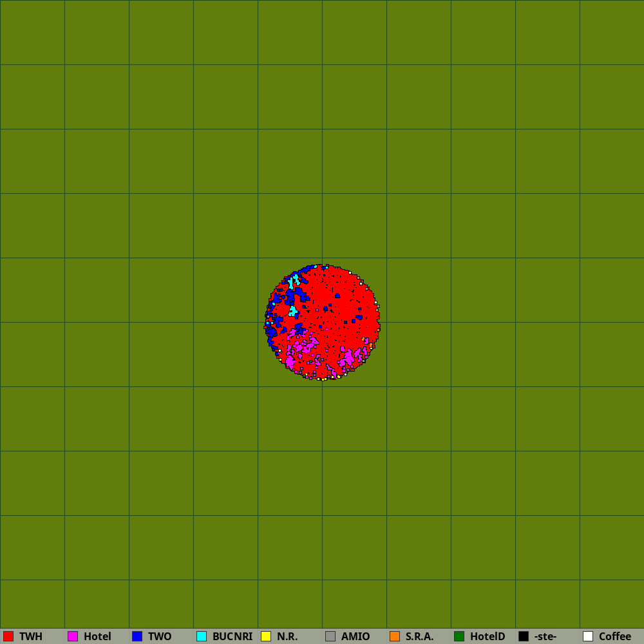Click the TWO legend label text
The height and width of the screenshot is (644, 644).
160,636
